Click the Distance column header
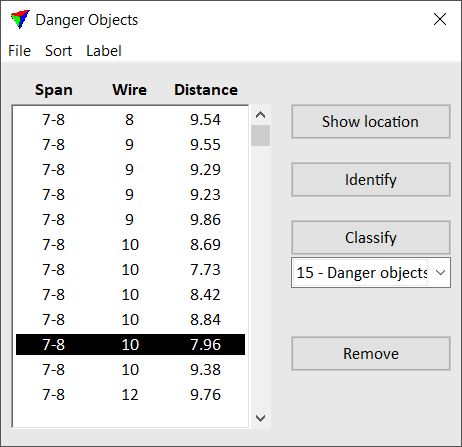 (206, 90)
